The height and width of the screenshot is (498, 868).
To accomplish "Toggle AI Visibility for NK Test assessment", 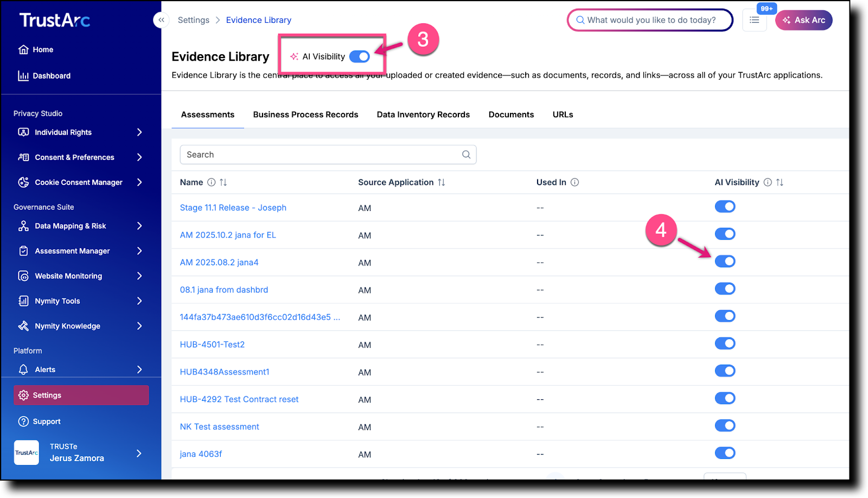I will (725, 425).
